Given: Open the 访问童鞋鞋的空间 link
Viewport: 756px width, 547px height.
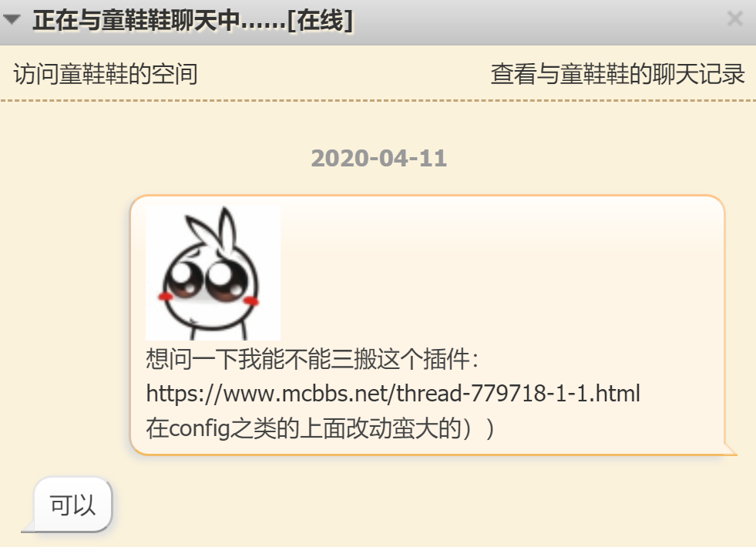Looking at the screenshot, I should tap(106, 74).
